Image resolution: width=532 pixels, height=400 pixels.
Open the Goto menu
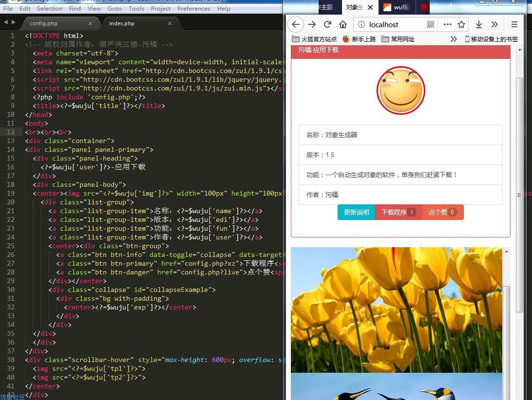[x=114, y=8]
